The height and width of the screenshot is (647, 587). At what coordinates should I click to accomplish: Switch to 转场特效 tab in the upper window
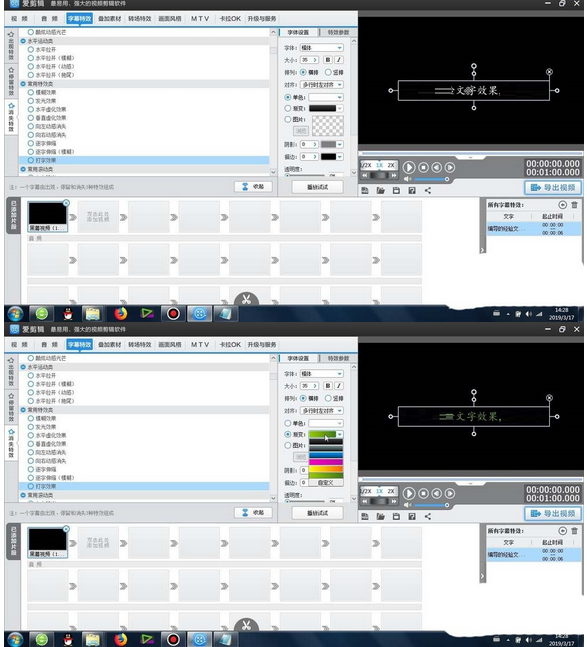coord(140,19)
